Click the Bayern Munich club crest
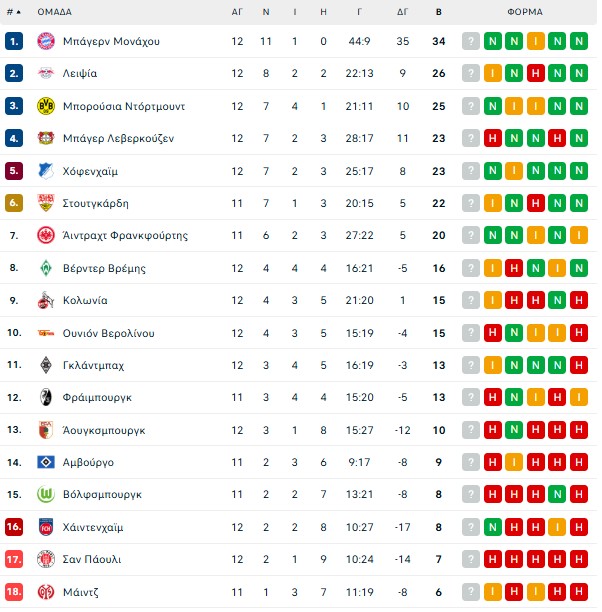The image size is (602, 612). pyautogui.click(x=45, y=41)
